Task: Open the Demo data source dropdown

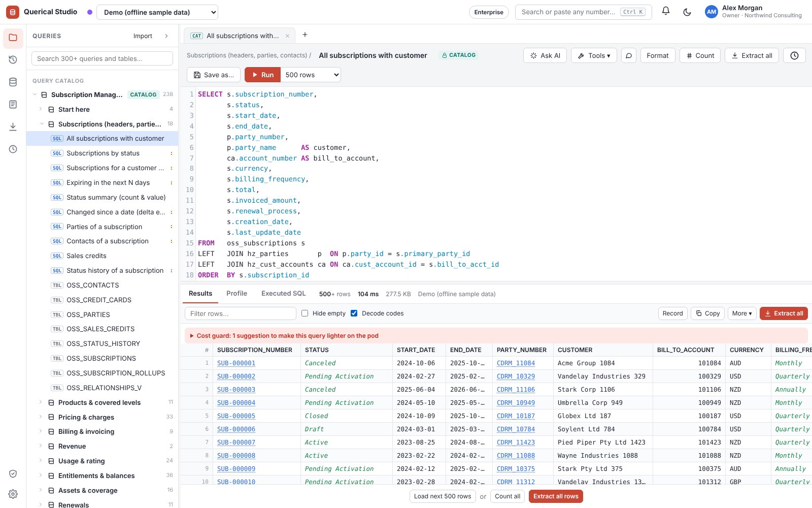Action: click(157, 12)
